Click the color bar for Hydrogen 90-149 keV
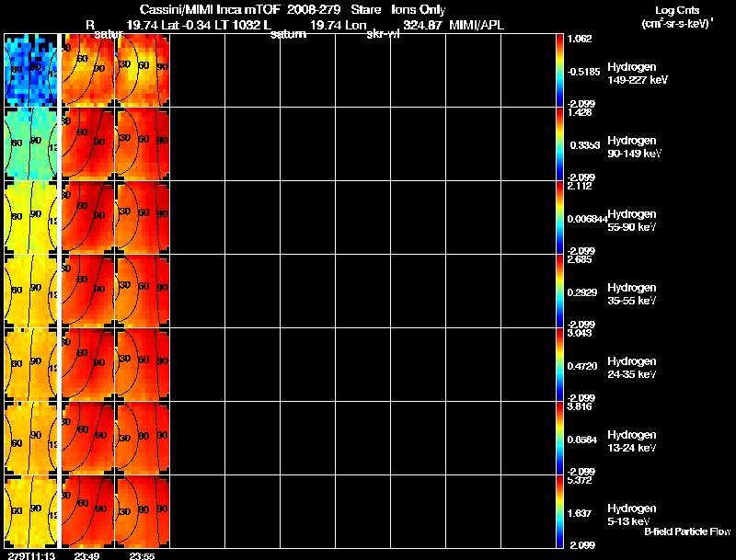Image resolution: width=736 pixels, height=560 pixels. tap(559, 144)
